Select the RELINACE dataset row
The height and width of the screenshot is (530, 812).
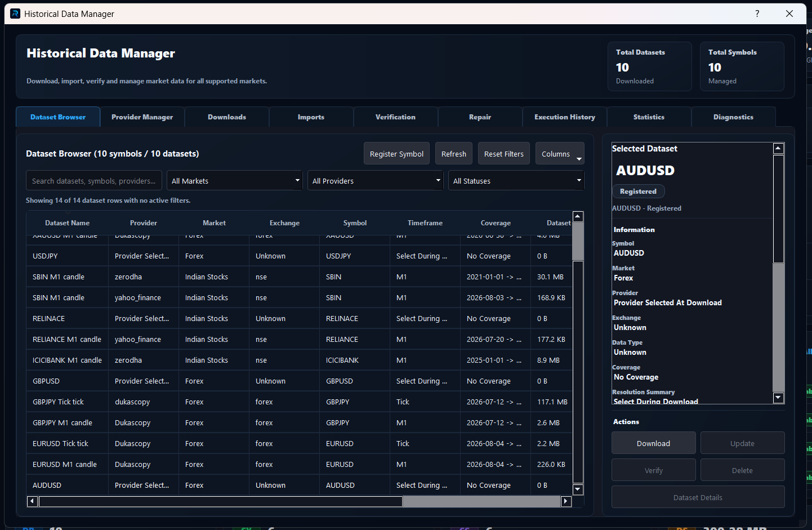[x=300, y=318]
